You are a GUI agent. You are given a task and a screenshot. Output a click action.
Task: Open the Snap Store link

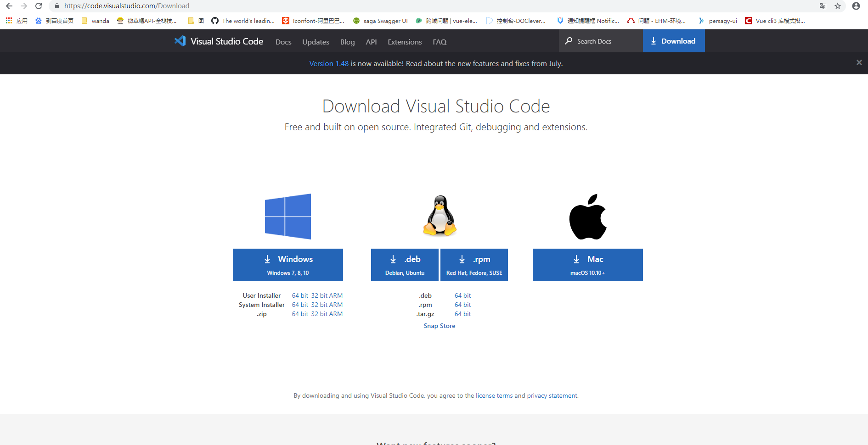coord(439,326)
